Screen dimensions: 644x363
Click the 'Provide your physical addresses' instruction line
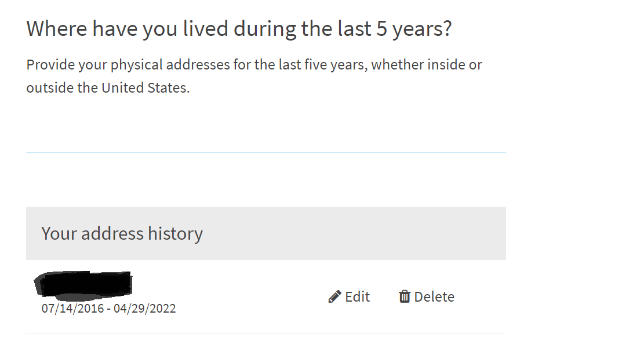(x=254, y=65)
